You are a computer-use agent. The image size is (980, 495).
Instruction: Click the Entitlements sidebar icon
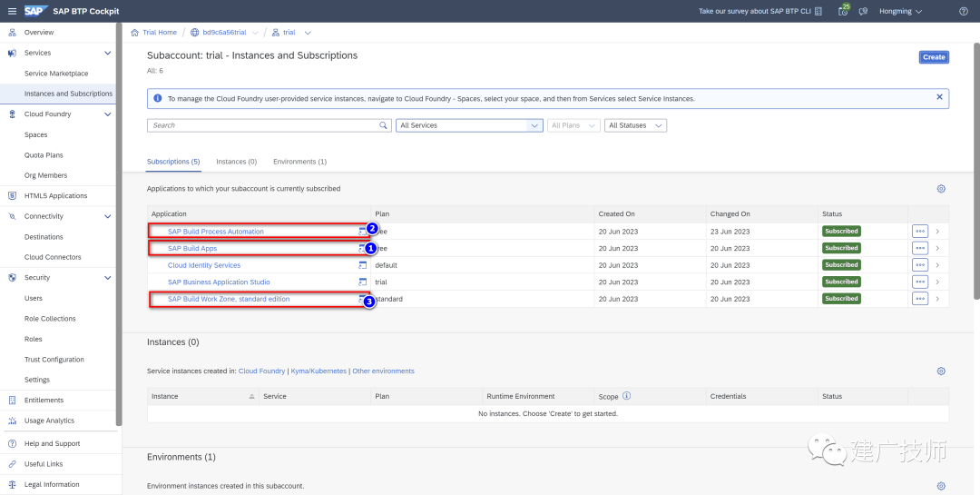[x=12, y=400]
